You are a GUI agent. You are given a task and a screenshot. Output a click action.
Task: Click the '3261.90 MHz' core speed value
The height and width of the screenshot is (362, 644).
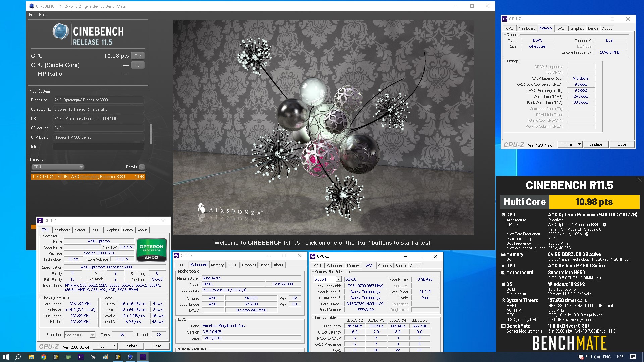[x=80, y=304]
